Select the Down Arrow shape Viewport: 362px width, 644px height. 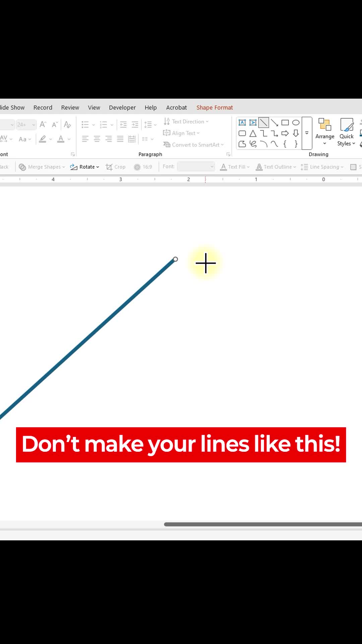(296, 133)
